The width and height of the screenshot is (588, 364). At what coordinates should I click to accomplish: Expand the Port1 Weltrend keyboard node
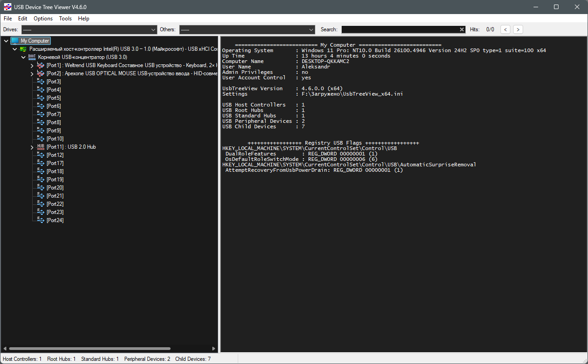click(x=32, y=65)
